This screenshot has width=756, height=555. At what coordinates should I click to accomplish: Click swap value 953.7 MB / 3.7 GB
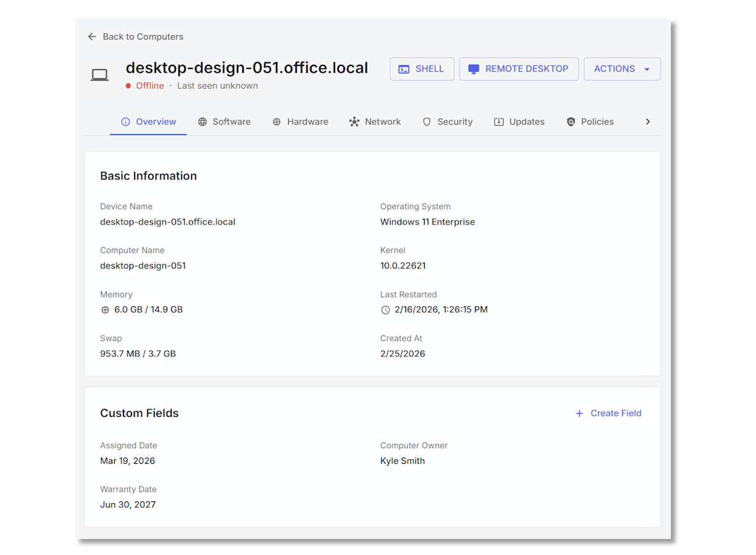(x=138, y=354)
